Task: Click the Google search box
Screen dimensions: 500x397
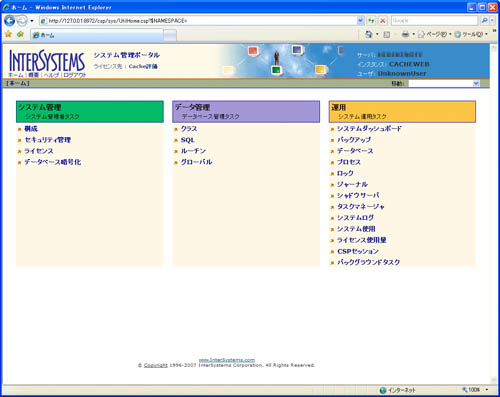Action: 434,21
